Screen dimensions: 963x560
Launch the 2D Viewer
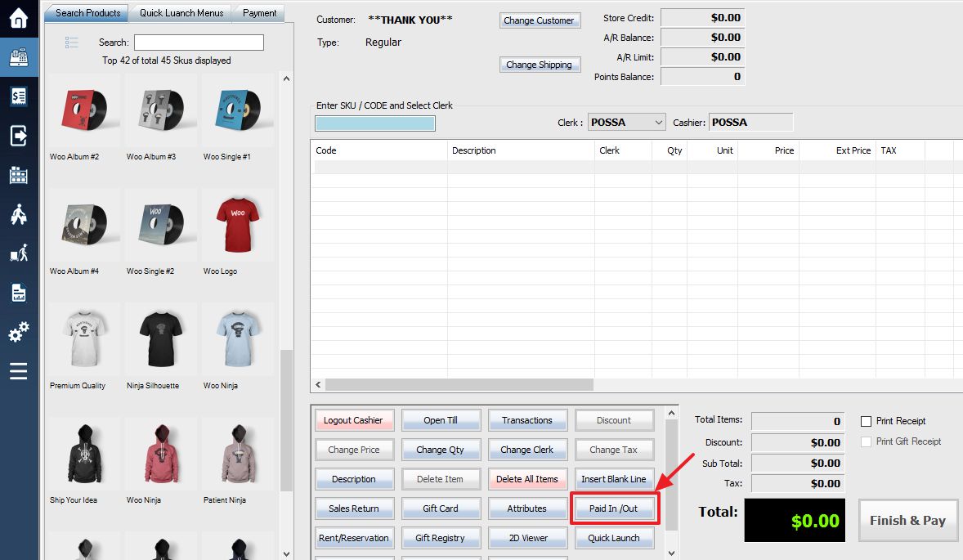tap(527, 539)
